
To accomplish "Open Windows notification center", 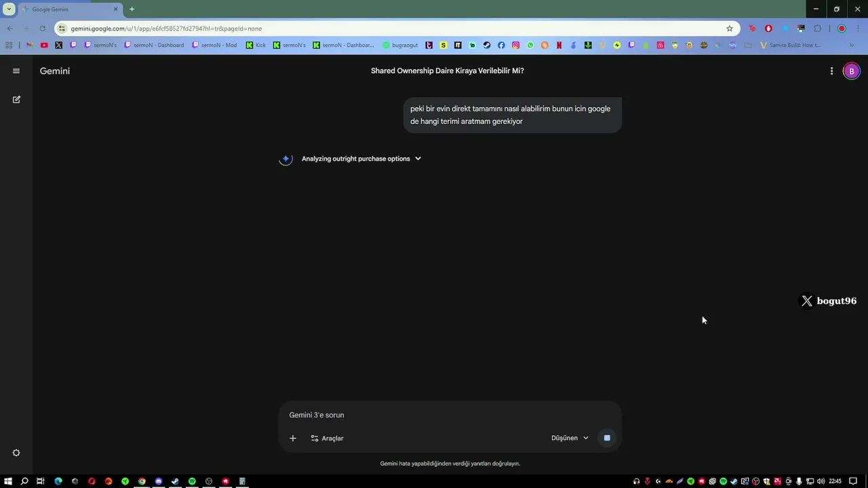I will (x=853, y=481).
